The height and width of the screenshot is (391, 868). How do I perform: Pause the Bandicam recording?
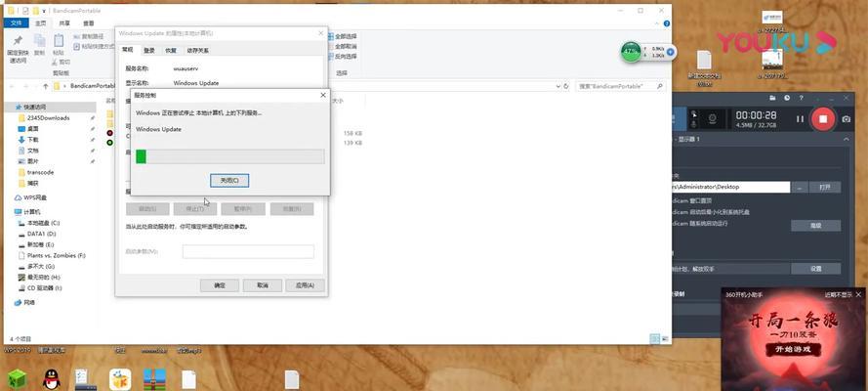(x=800, y=119)
